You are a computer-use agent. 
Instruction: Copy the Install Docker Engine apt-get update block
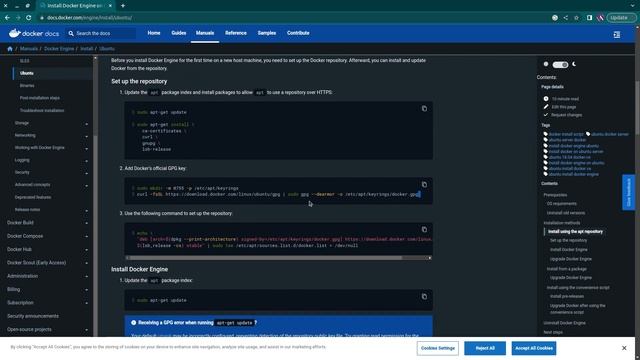(424, 296)
